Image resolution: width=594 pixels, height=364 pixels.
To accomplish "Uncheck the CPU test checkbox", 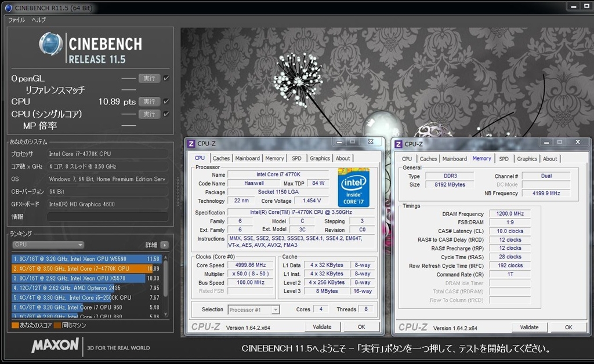I will pos(166,101).
